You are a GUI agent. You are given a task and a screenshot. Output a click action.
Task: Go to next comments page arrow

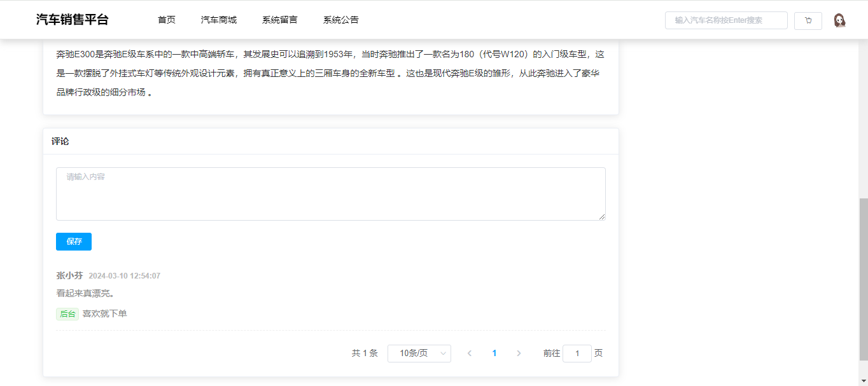pyautogui.click(x=519, y=354)
